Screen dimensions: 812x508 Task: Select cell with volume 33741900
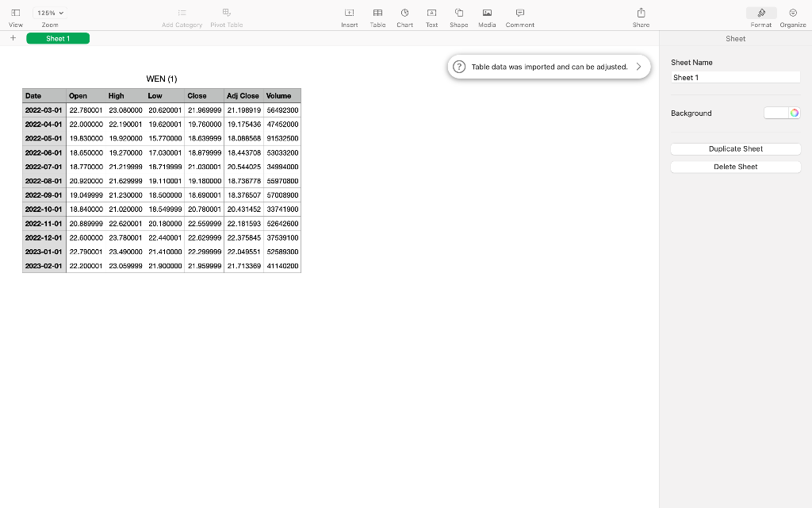point(282,210)
